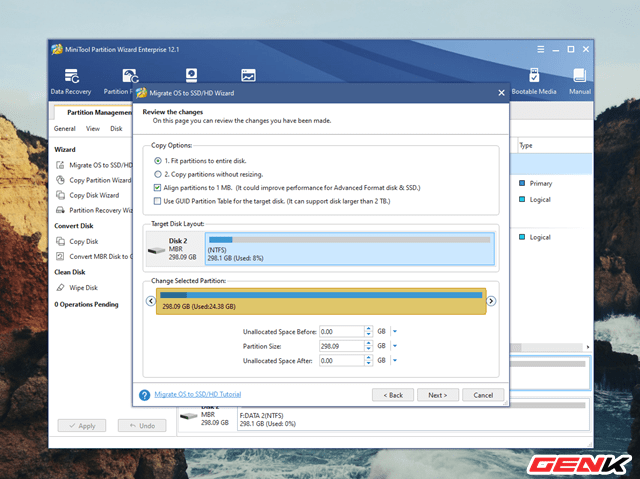Open the General menu
640x479 pixels.
[x=64, y=129]
